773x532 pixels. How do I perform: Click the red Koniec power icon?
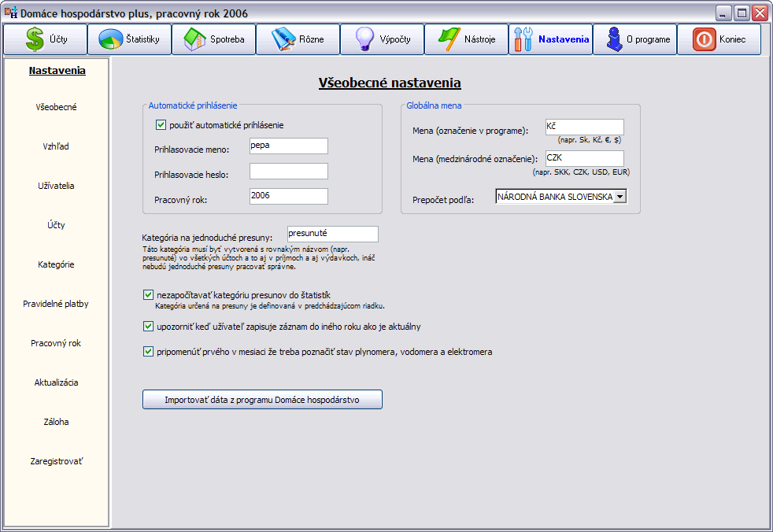tap(704, 39)
